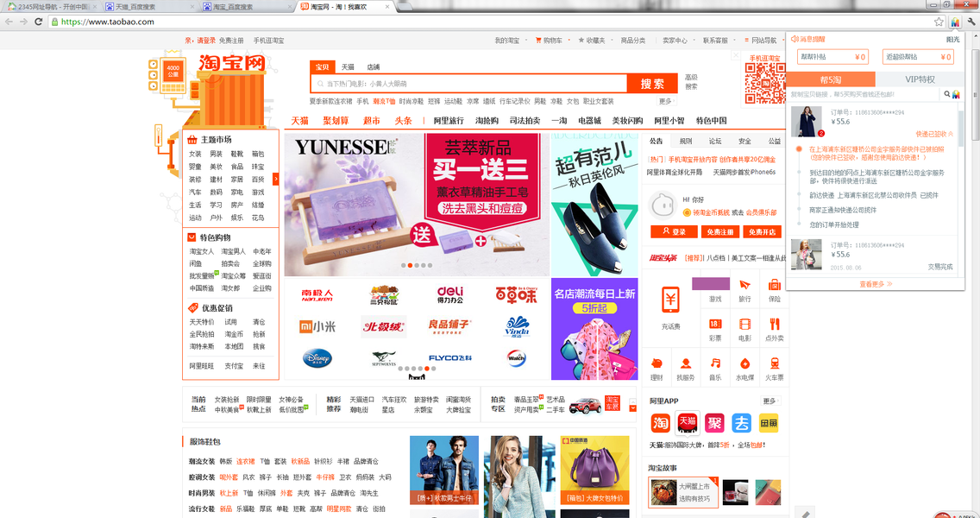The width and height of the screenshot is (980, 518).
Task: Launch the 天猫 Tmall app icon
Action: 688,423
